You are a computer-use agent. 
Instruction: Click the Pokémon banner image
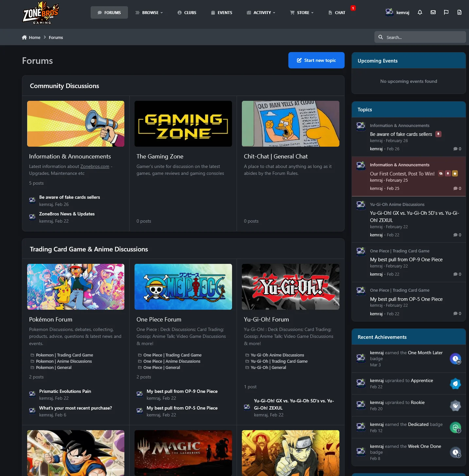[x=76, y=287]
